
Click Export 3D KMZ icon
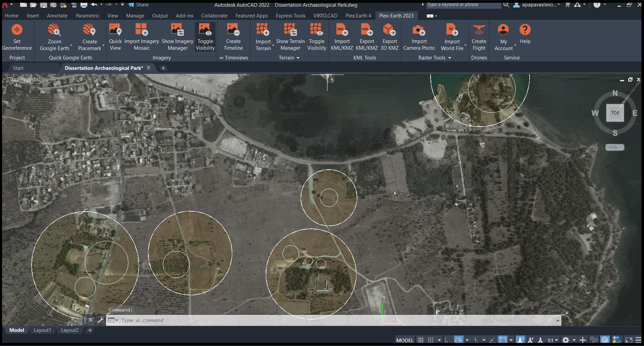[389, 30]
